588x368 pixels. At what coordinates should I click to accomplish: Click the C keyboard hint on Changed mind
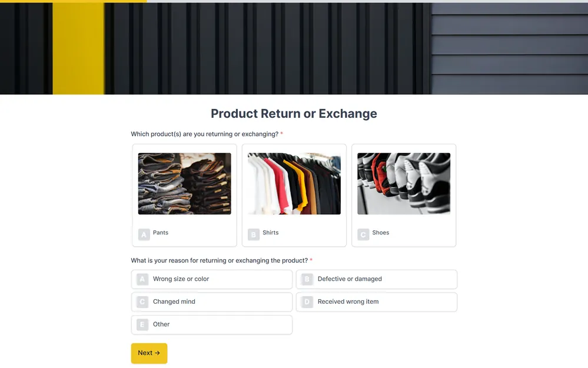point(142,301)
